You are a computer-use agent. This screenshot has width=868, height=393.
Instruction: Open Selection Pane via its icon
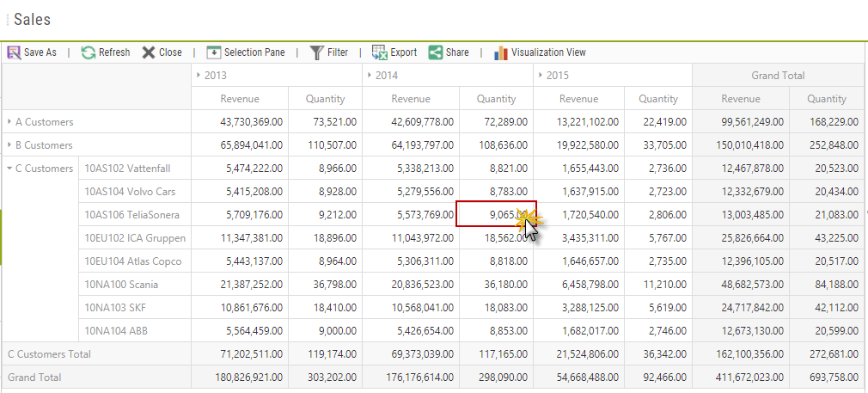(x=214, y=52)
